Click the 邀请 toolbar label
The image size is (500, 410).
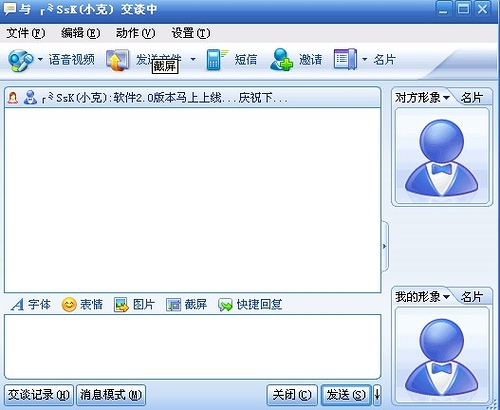tap(310, 60)
